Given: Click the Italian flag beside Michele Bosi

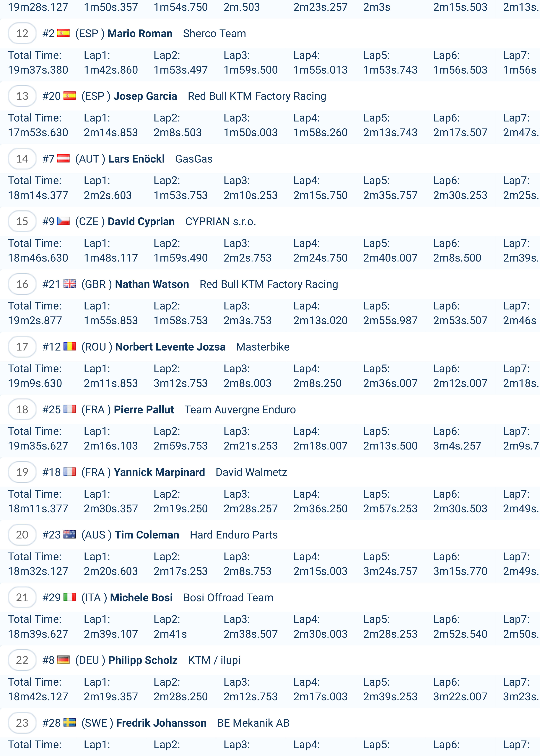Looking at the screenshot, I should [x=69, y=597].
